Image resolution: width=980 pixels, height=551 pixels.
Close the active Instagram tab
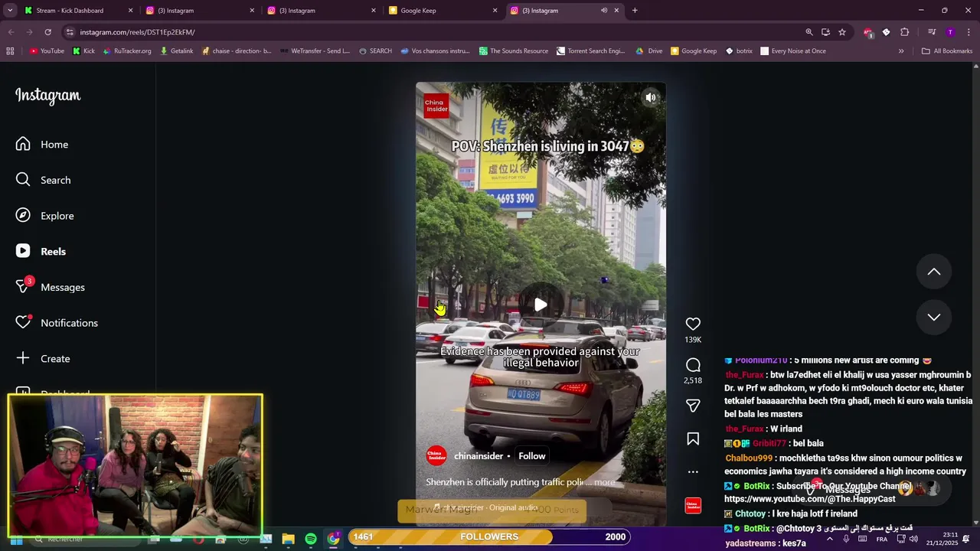(616, 11)
